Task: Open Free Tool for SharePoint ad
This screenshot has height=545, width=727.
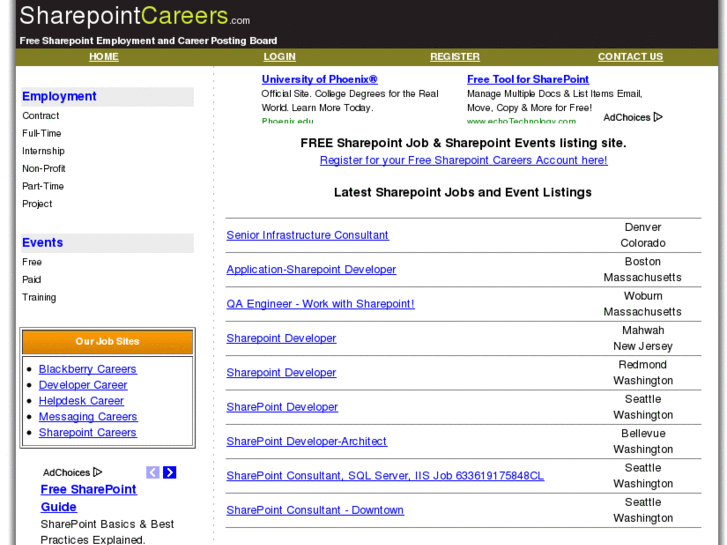Action: click(x=528, y=79)
